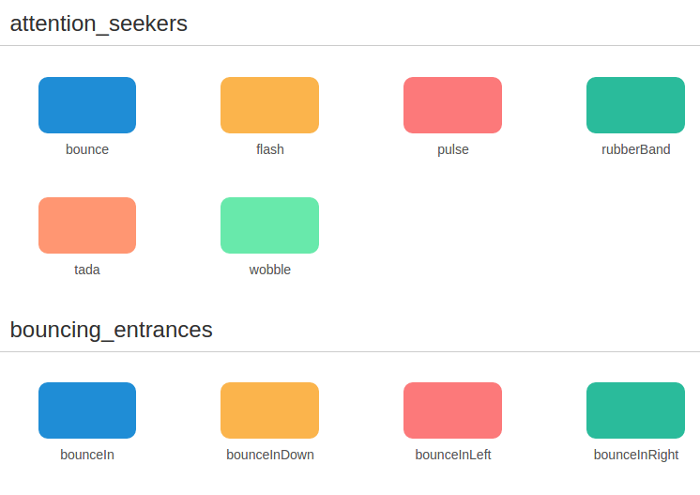
Task: Select the pulse text label
Action: pyautogui.click(x=453, y=150)
